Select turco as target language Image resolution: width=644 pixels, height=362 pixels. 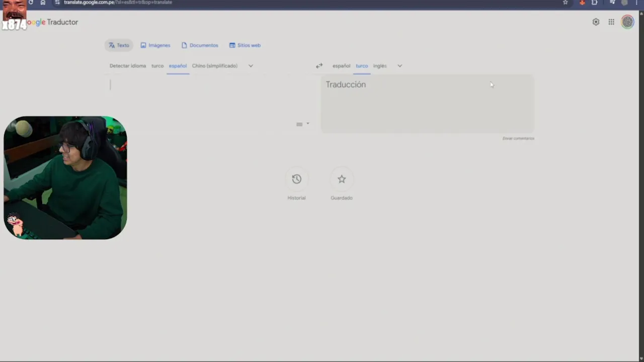[362, 66]
